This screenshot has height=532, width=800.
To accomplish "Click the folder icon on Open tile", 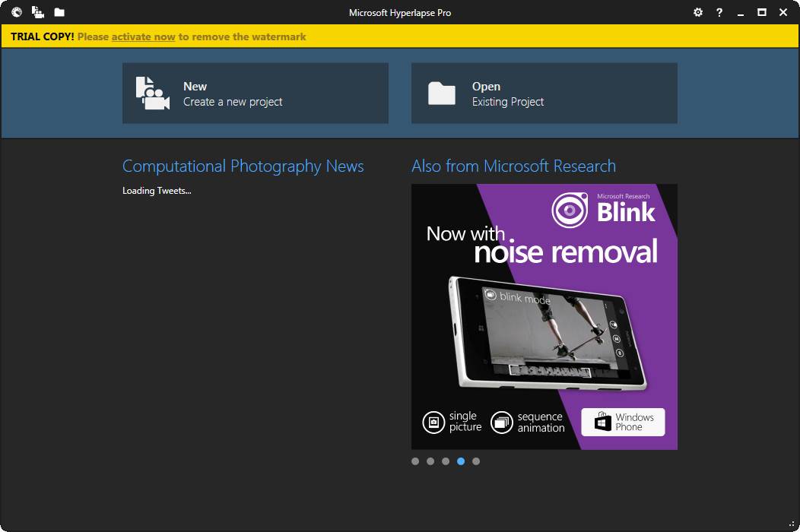I will [x=442, y=93].
